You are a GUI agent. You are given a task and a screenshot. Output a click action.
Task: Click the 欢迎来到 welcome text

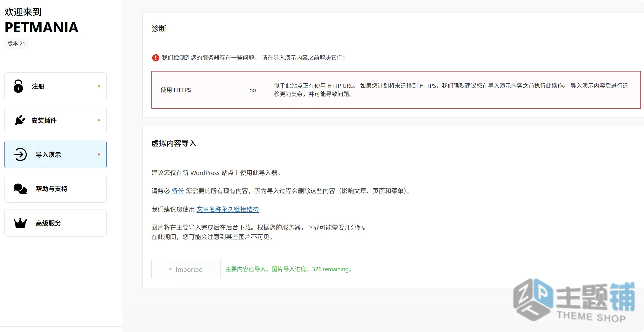[23, 12]
